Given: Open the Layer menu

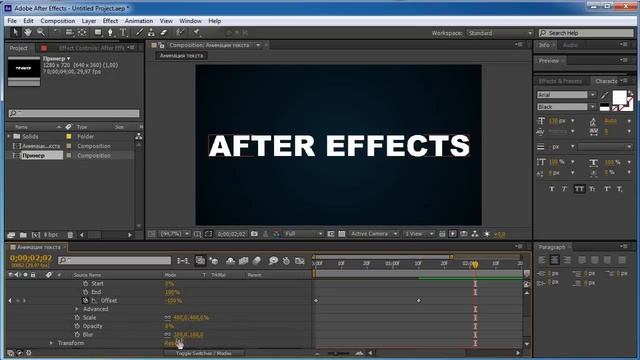Looking at the screenshot, I should tap(89, 21).
